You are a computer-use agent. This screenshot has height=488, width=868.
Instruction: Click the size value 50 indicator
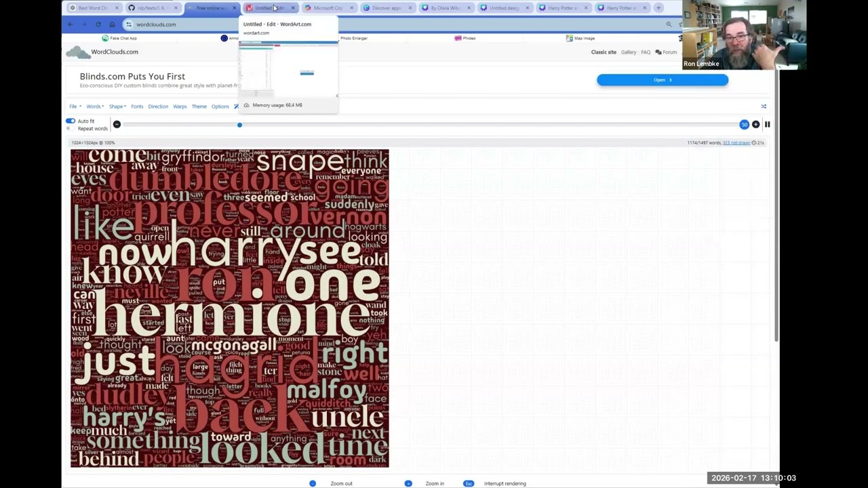(745, 125)
